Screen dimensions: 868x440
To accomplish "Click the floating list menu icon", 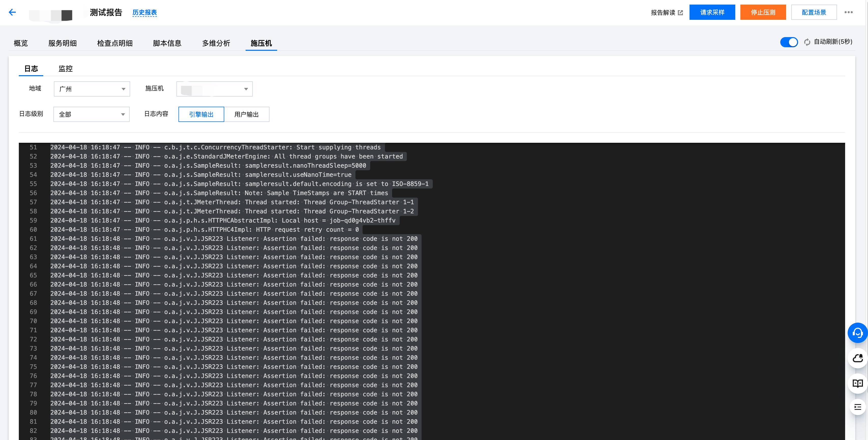I will point(857,407).
